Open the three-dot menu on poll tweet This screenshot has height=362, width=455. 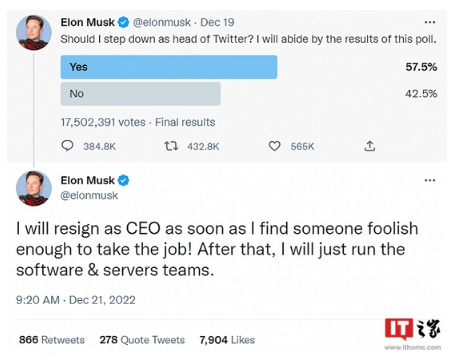click(x=430, y=22)
